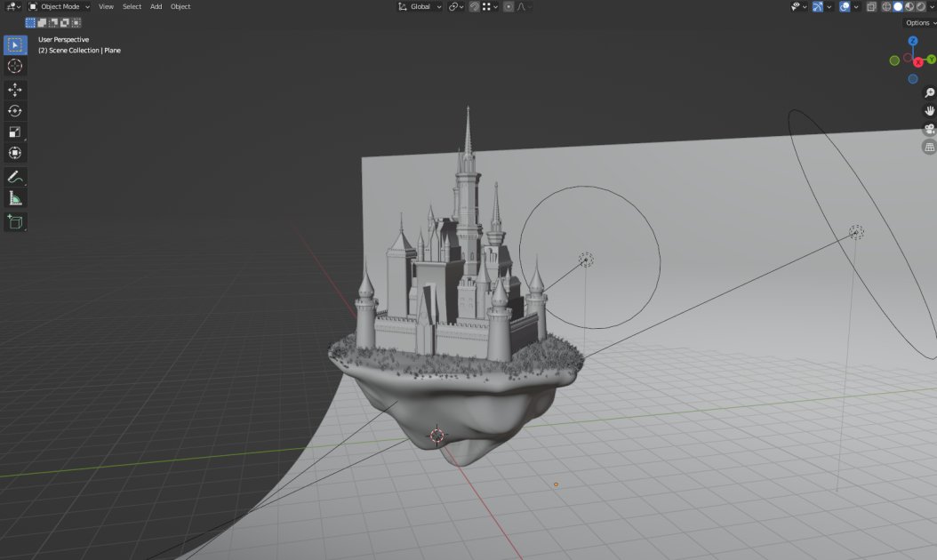Click the 'User Perspective' viewport label
This screenshot has width=937, height=560.
coord(63,39)
